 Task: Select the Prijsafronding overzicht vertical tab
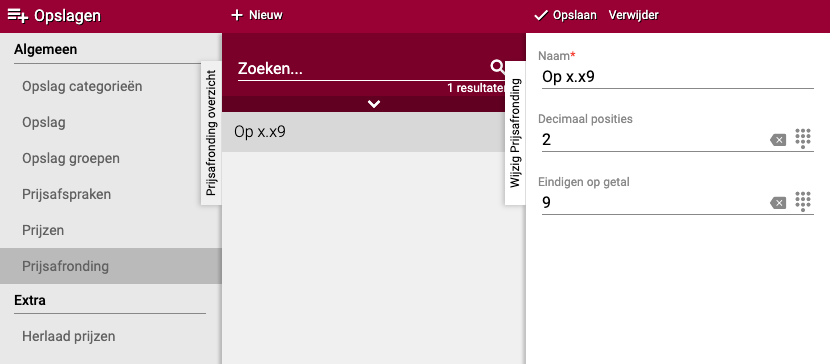[211, 133]
